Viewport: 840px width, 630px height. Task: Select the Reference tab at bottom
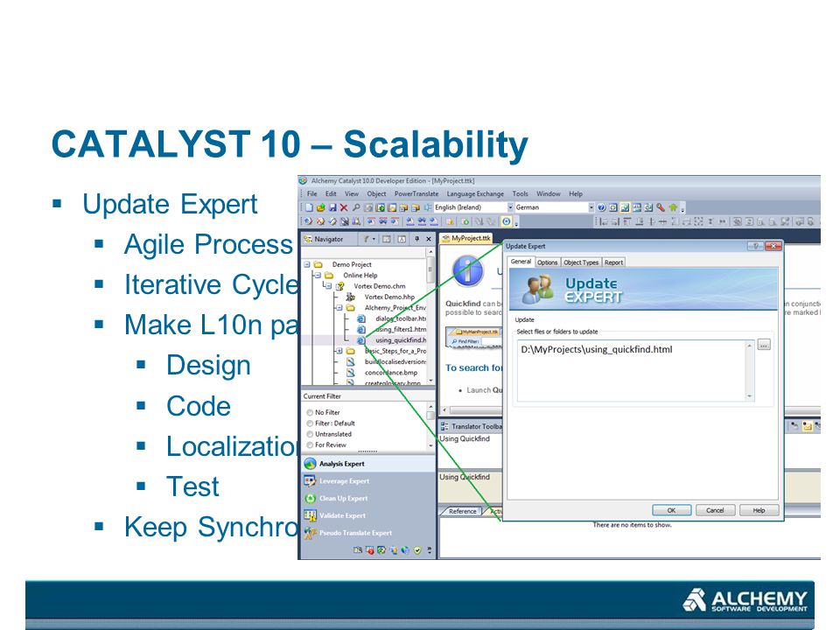461,511
